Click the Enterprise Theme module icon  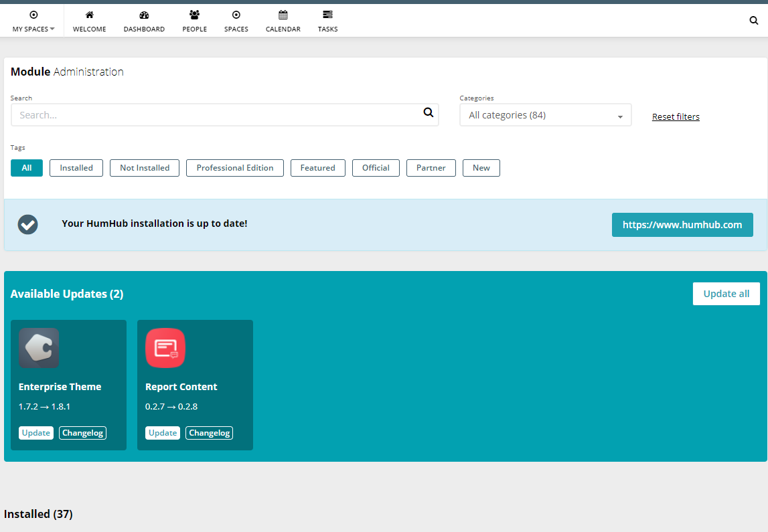[39, 348]
